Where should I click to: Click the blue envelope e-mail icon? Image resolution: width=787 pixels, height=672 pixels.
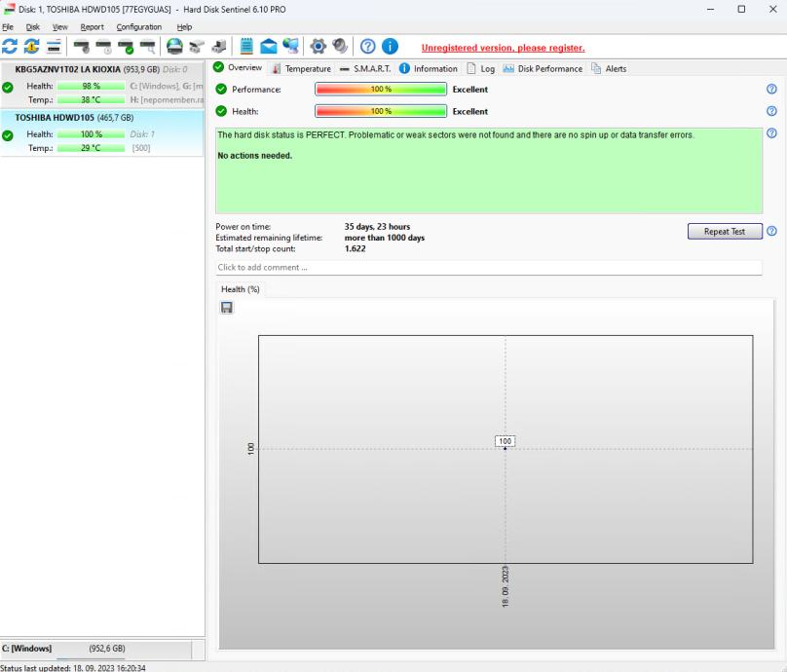(x=269, y=46)
